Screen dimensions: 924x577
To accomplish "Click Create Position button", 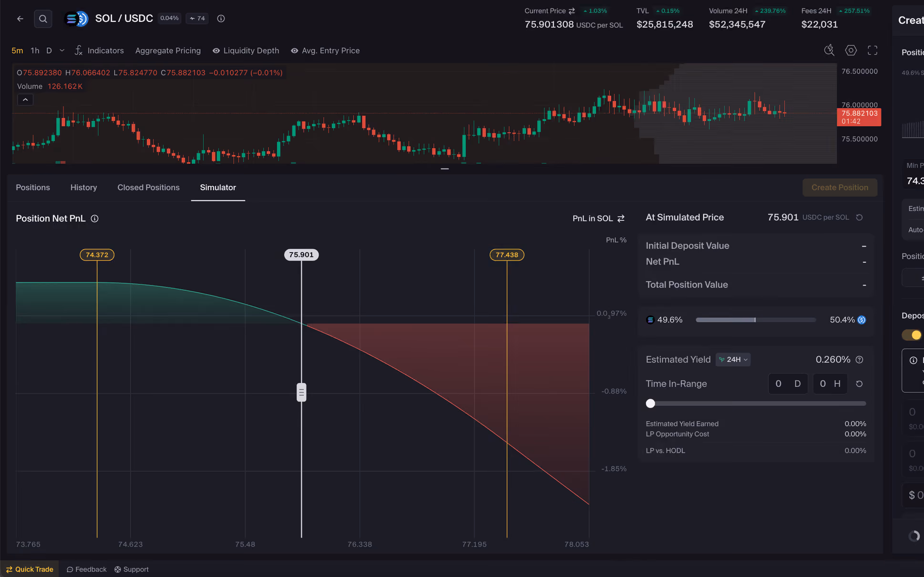I will click(840, 188).
